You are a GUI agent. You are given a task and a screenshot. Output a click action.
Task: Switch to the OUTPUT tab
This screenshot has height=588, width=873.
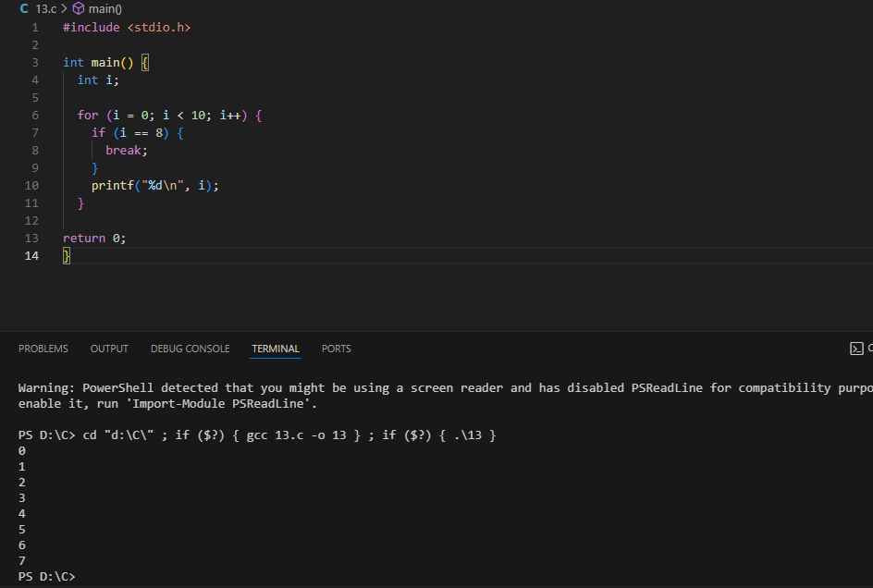click(109, 349)
